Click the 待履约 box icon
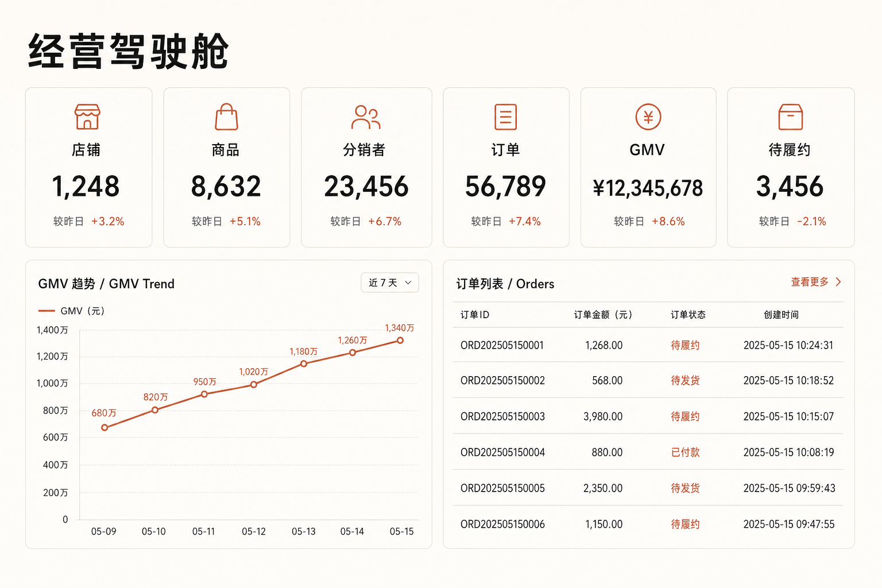 point(791,117)
